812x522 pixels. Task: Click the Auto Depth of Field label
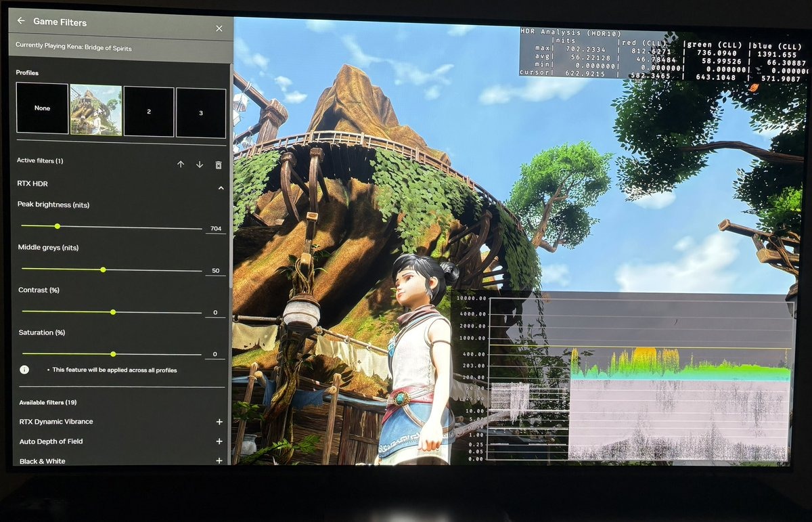click(51, 441)
